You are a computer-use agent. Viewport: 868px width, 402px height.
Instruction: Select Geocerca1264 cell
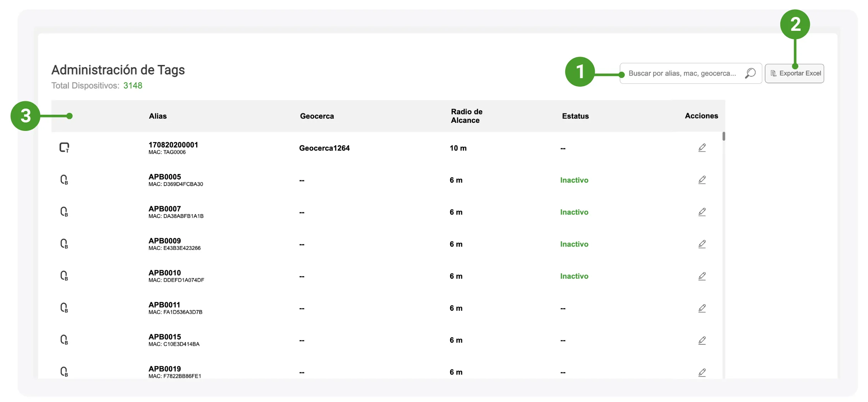[x=324, y=148]
